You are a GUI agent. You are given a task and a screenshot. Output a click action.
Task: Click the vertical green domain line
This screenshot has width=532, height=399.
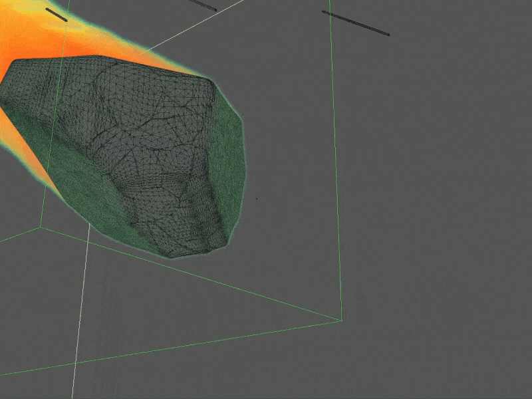coord(336,166)
